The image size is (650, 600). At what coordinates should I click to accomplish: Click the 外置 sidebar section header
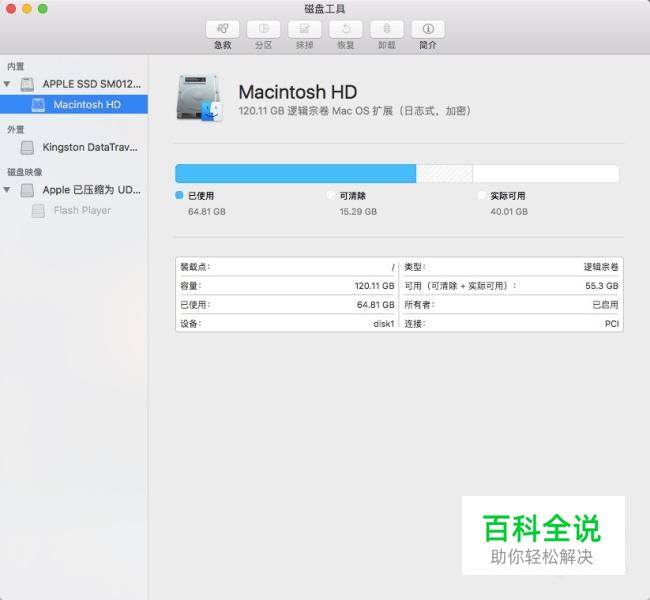coord(16,129)
